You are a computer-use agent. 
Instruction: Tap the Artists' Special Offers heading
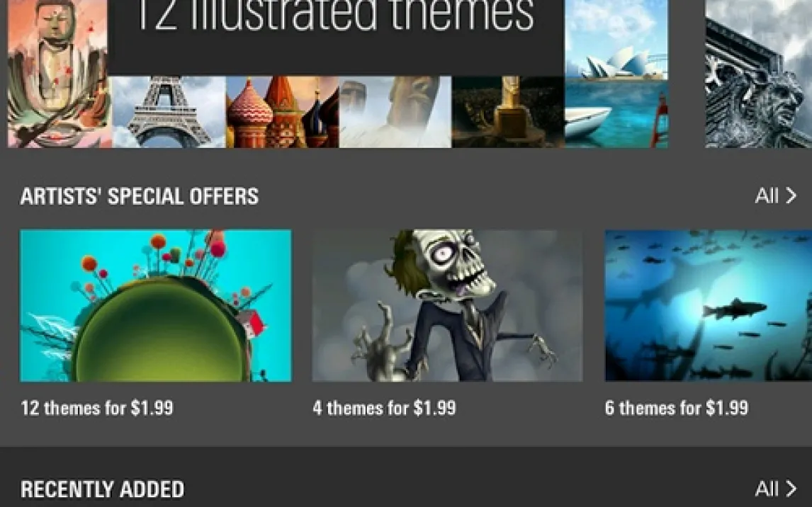click(140, 196)
